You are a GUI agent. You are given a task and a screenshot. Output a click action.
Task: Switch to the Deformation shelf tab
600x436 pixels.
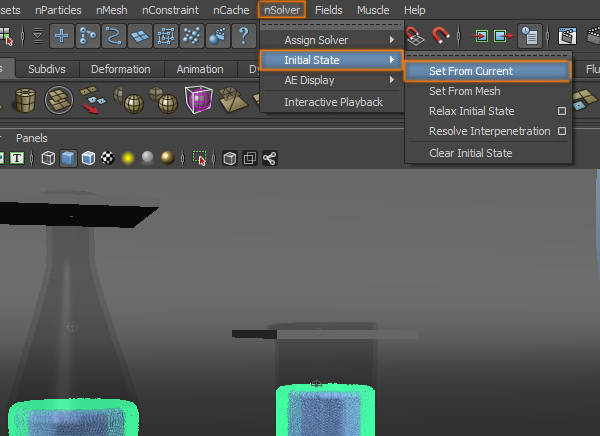pos(120,69)
